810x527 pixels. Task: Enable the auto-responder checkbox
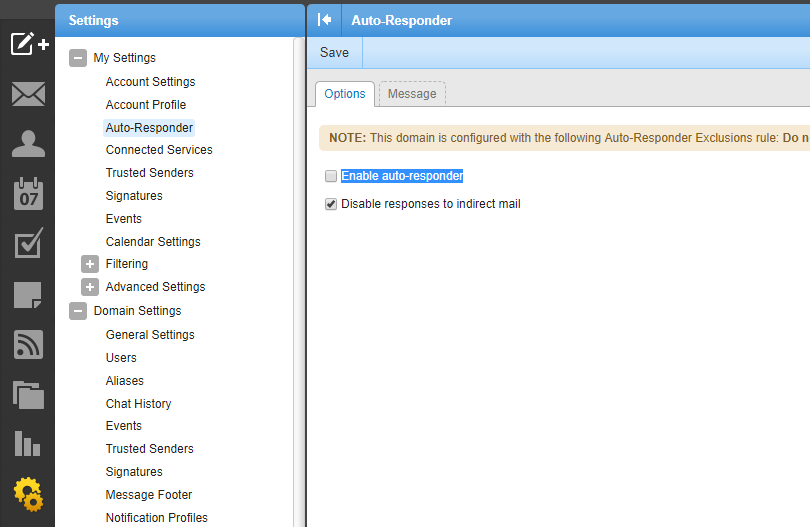coord(331,176)
